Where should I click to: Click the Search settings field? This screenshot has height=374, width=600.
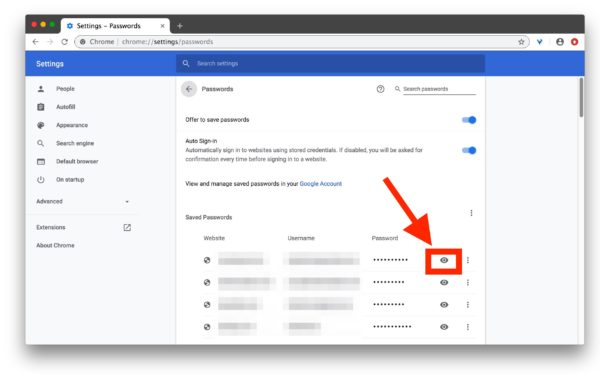point(331,64)
